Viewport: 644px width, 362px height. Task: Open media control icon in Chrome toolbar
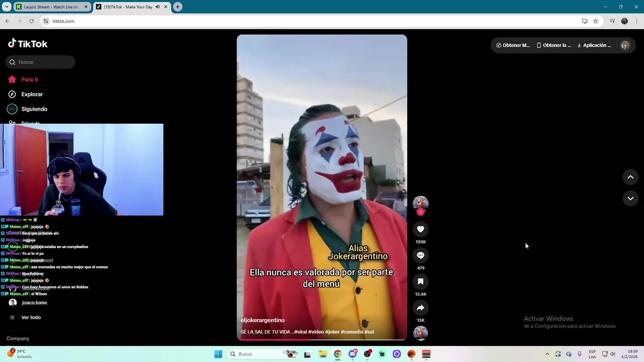click(612, 21)
